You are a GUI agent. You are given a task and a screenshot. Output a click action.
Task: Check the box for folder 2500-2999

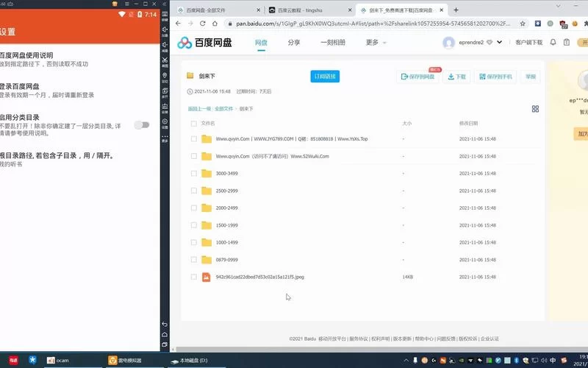click(x=193, y=191)
